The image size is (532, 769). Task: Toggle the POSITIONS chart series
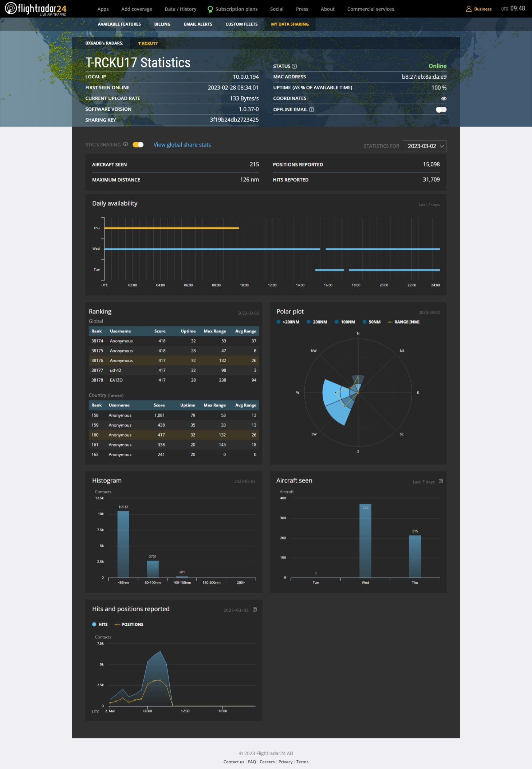tap(129, 625)
